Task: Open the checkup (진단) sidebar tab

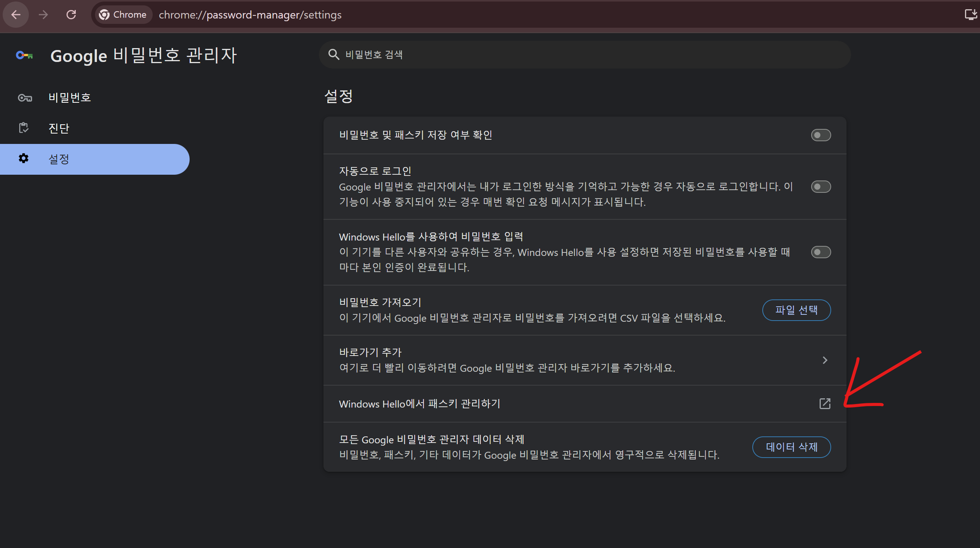Action: point(59,128)
